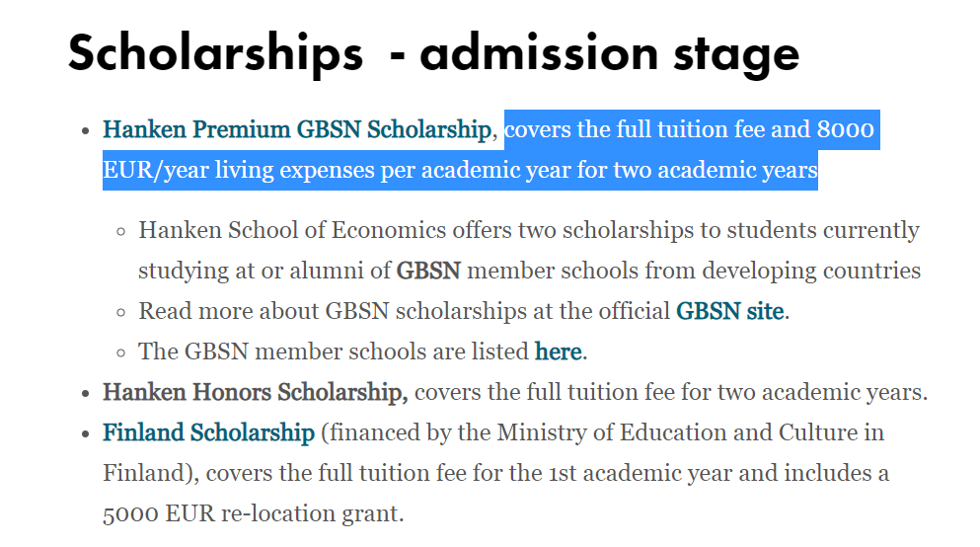Click the highlighted 'EUR/year living expenses' line

tap(460, 170)
